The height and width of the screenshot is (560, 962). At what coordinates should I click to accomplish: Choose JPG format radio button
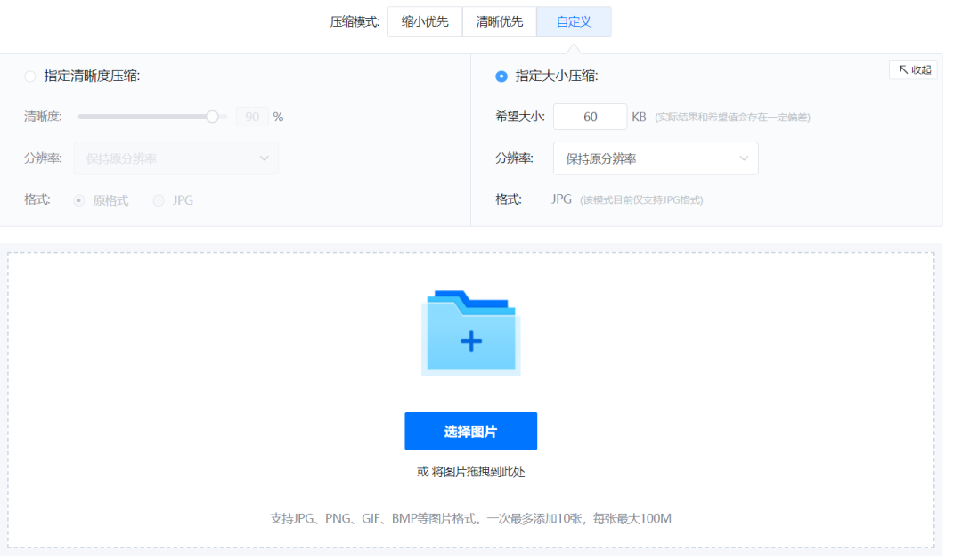pyautogui.click(x=159, y=200)
